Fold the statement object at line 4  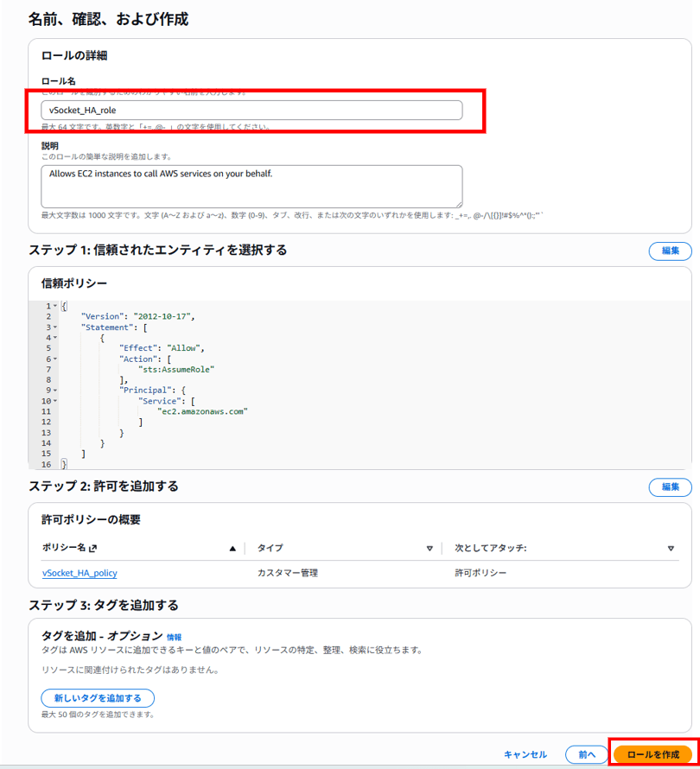coord(55,338)
